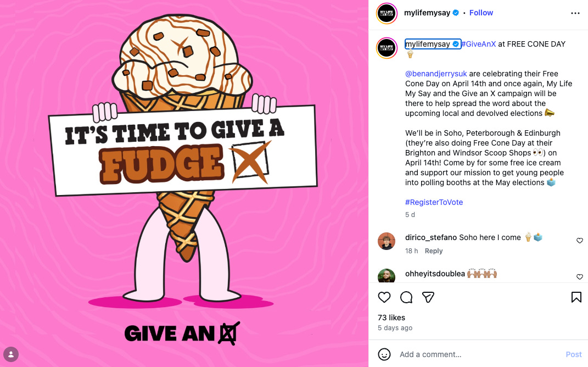588x367 pixels.
Task: Open the three-dot more options menu
Action: [x=575, y=13]
